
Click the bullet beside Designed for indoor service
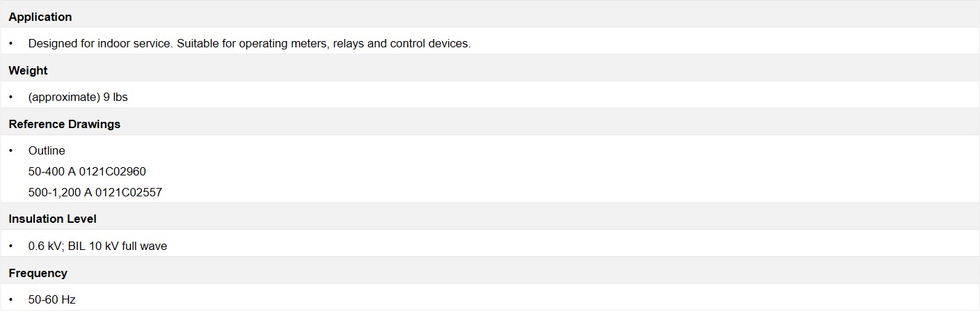tap(11, 43)
